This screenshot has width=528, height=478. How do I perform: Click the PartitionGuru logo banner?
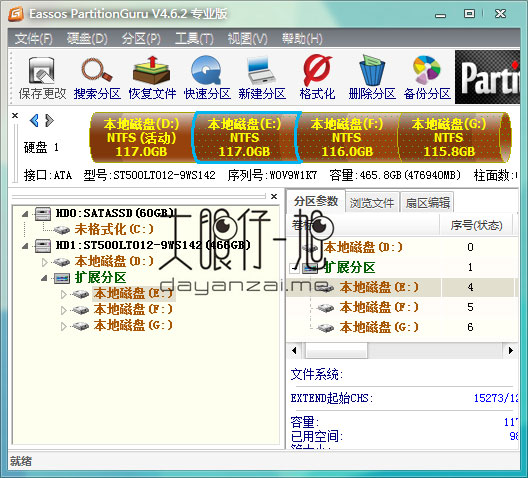(487, 77)
